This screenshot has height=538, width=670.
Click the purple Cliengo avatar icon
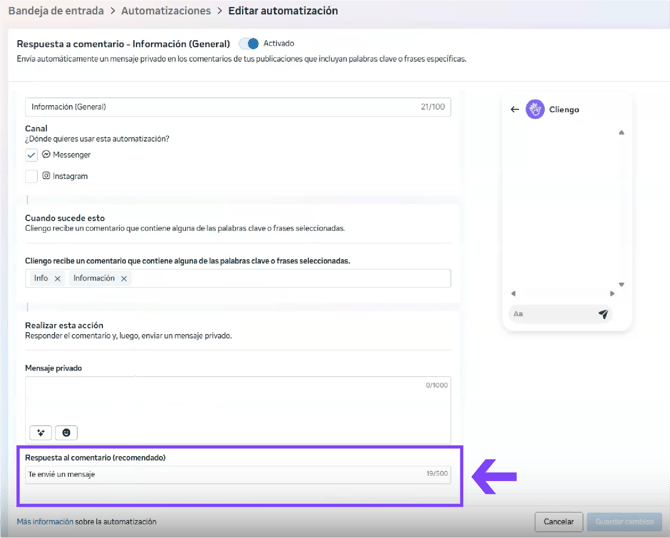click(535, 110)
